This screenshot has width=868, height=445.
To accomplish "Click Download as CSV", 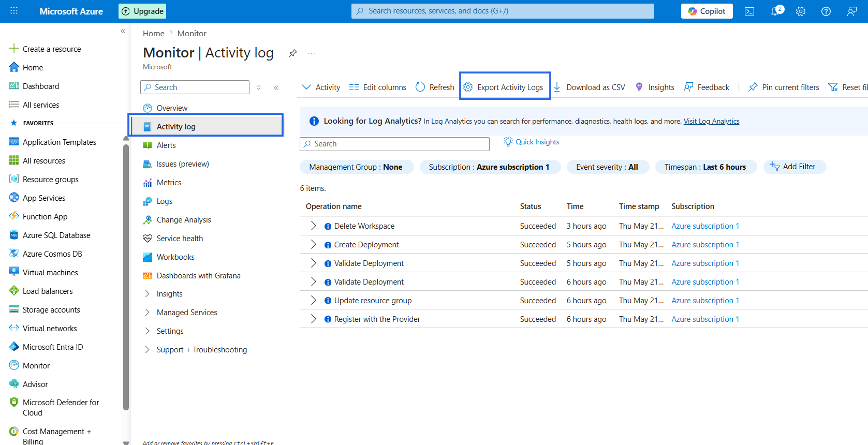I will pos(589,87).
